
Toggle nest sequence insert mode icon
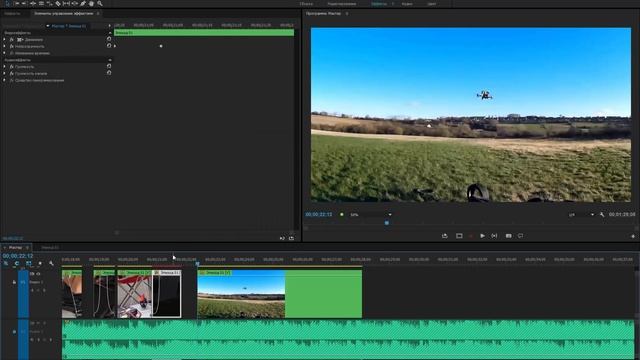pos(6,263)
